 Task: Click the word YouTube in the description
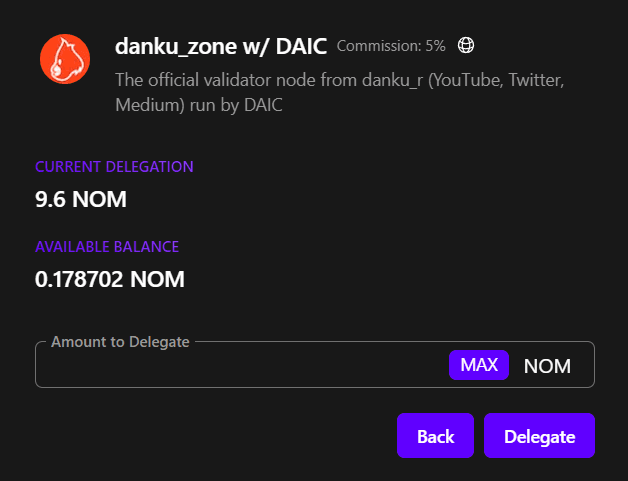click(x=458, y=80)
